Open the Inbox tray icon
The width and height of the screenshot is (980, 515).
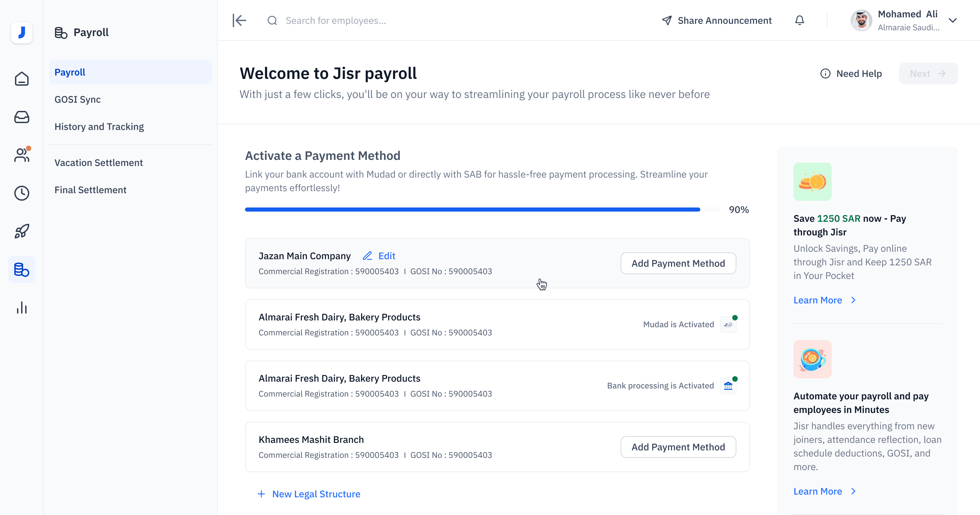(22, 117)
